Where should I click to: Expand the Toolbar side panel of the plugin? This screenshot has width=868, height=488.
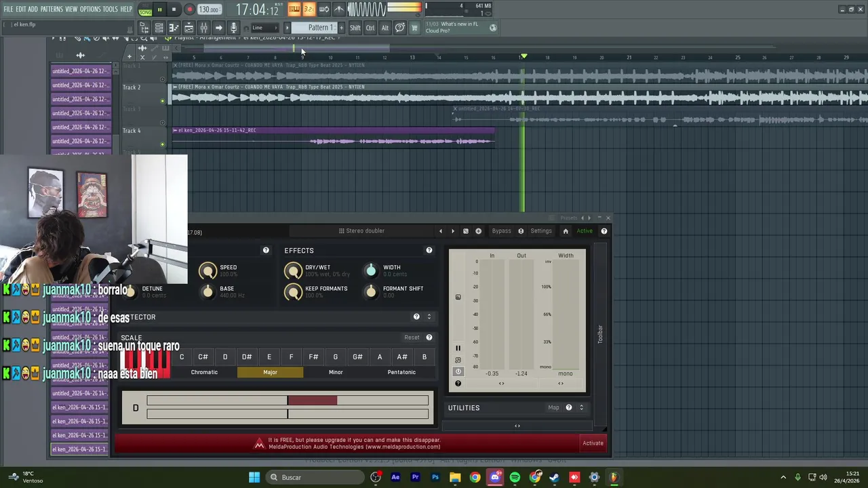pyautogui.click(x=600, y=334)
